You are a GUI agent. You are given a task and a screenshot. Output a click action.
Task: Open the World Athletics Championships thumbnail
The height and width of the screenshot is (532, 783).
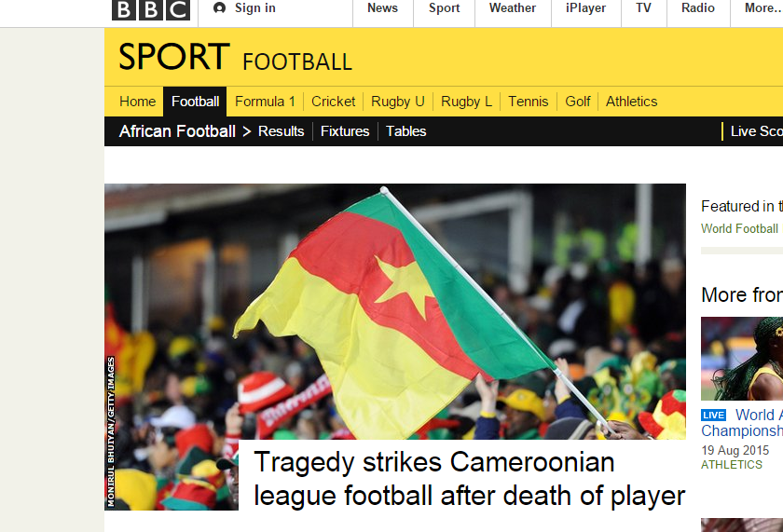click(x=742, y=359)
